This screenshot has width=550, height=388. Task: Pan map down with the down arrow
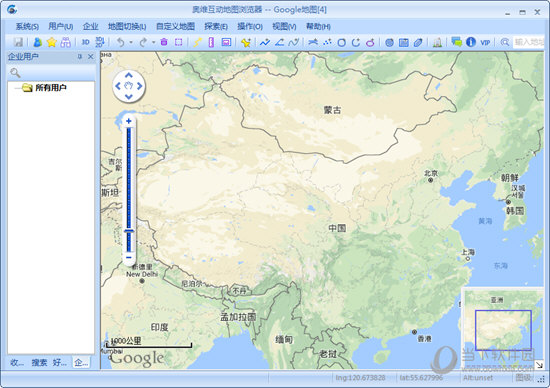pos(129,96)
